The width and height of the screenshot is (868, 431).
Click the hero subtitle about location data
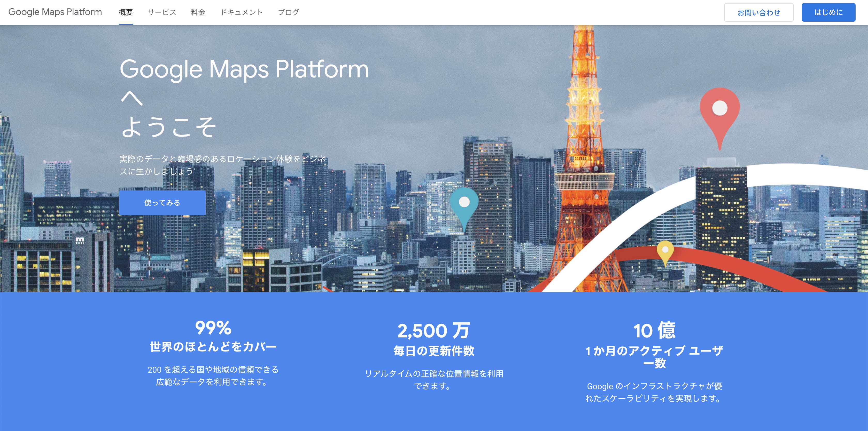[x=222, y=165]
